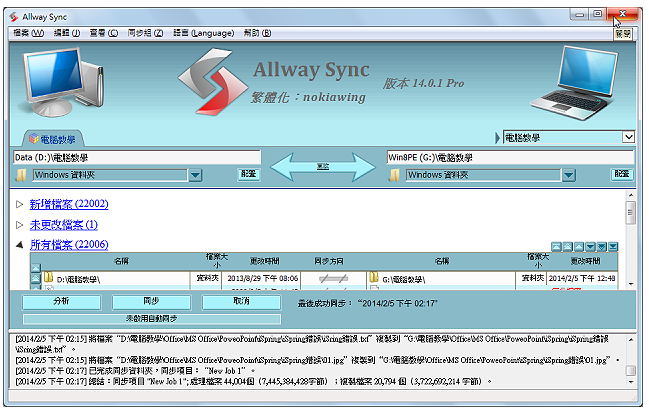Image resolution: width=649 pixels, height=412 pixels.
Task: Click the log line about New Job 1 總結
Action: point(253,381)
